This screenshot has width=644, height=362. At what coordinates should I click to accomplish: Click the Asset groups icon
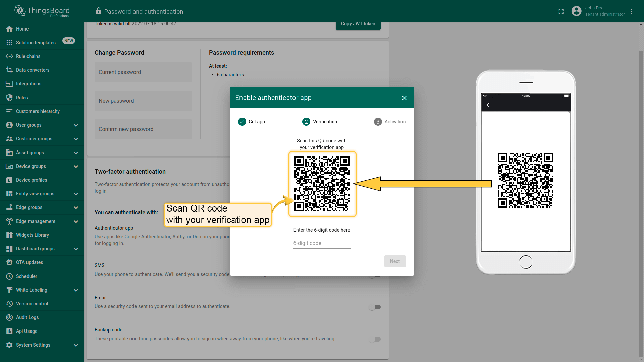point(9,153)
